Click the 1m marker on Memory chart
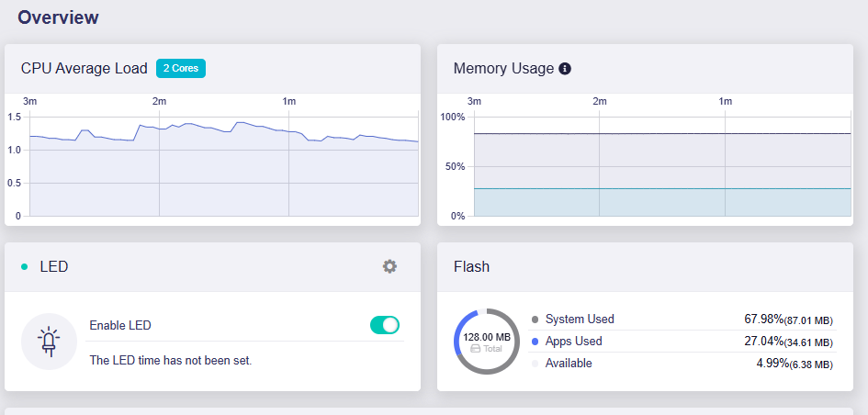This screenshot has height=415, width=868. click(725, 101)
